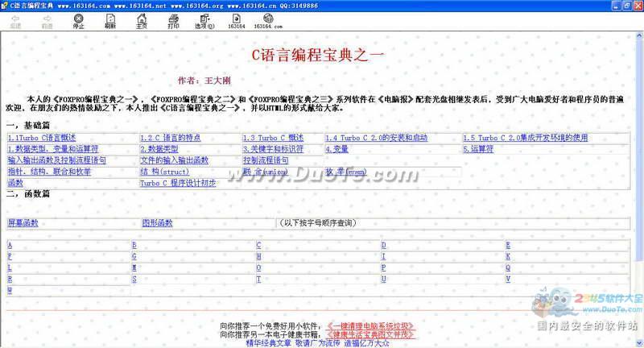Open function index letter I
The image size is (644, 348).
384,257
